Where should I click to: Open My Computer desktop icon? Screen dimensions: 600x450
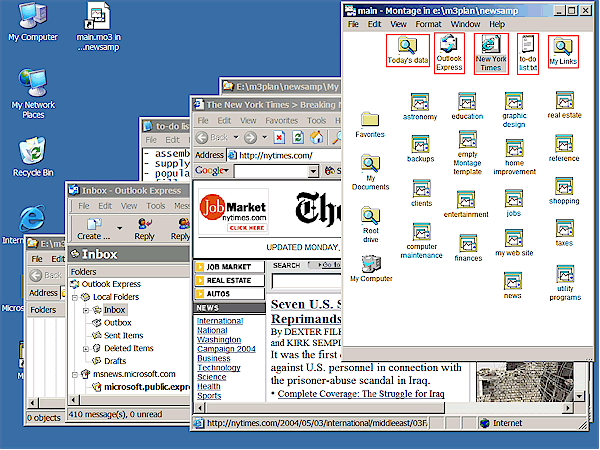click(x=33, y=21)
